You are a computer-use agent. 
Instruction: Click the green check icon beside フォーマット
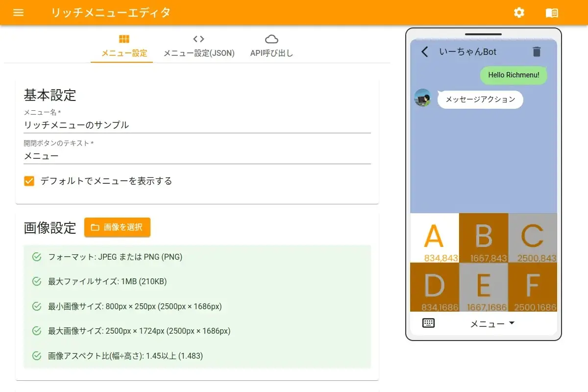click(36, 257)
